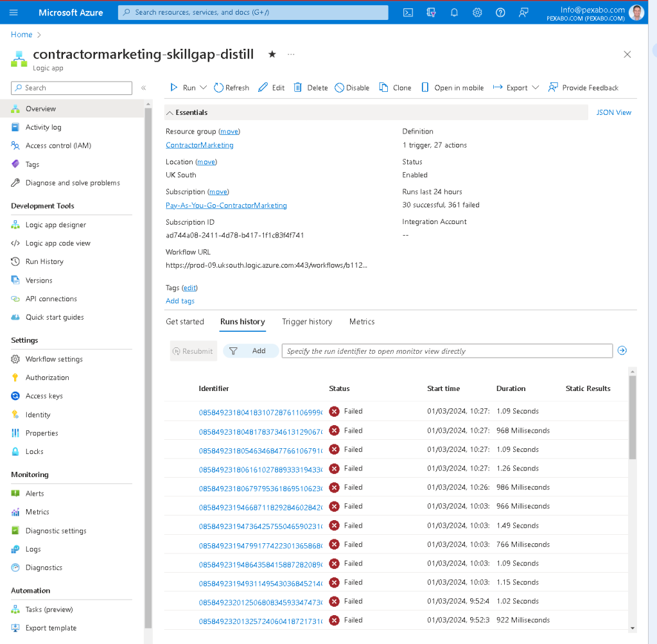Open the notifications bell
This screenshot has height=644, width=657.
[x=454, y=13]
